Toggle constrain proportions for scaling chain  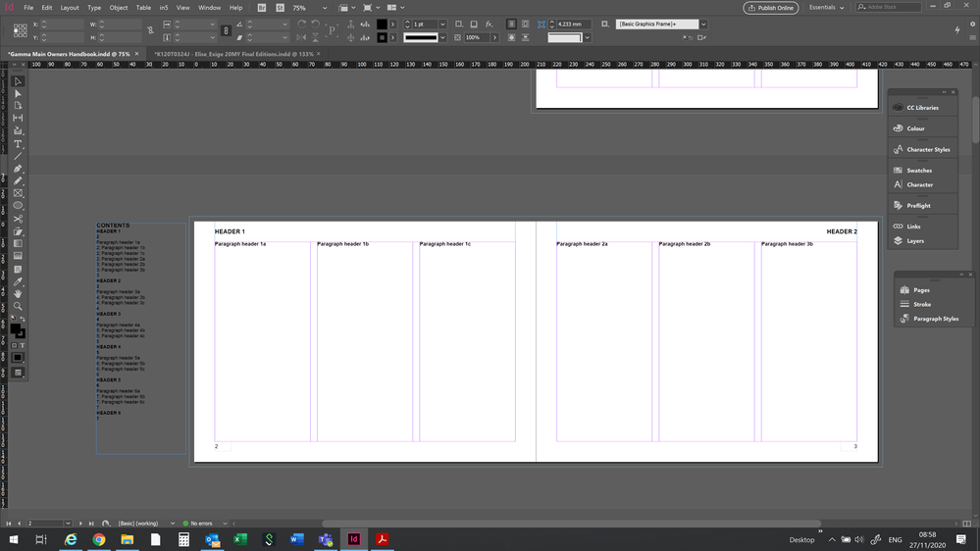pos(227,30)
